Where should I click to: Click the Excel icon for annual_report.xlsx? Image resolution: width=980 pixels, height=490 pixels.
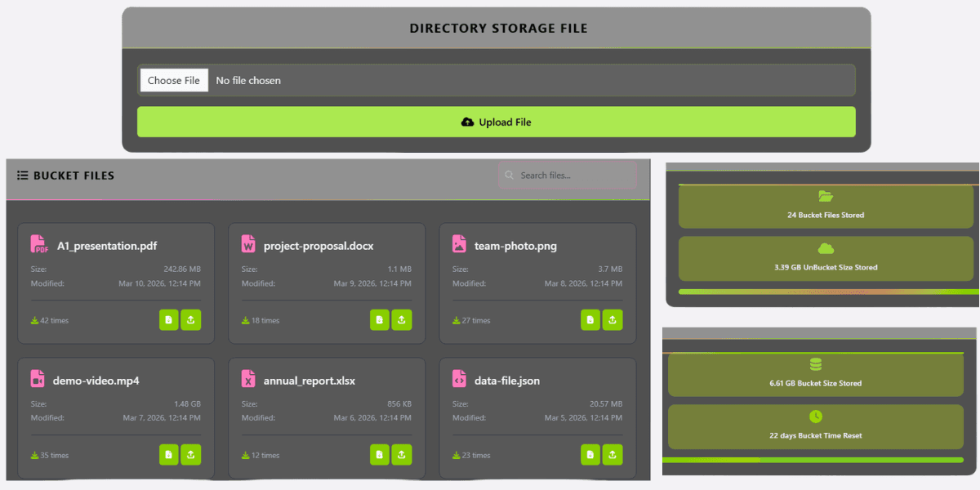248,379
